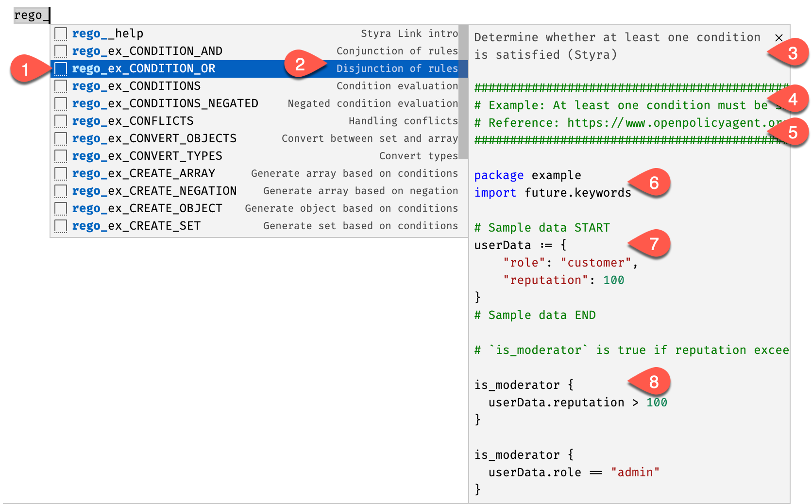This screenshot has width=812, height=504.
Task: Click the 'Handling conflicts' description
Action: [404, 121]
